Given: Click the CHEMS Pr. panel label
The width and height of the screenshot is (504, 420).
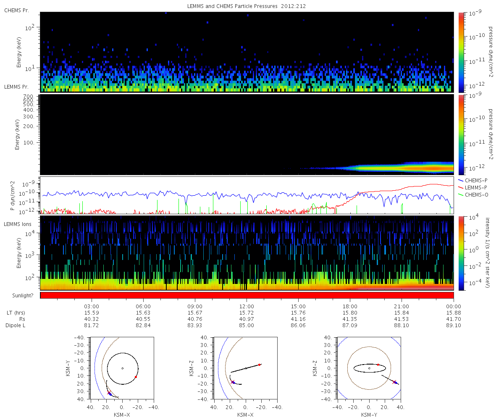Looking at the screenshot, I should [16, 10].
